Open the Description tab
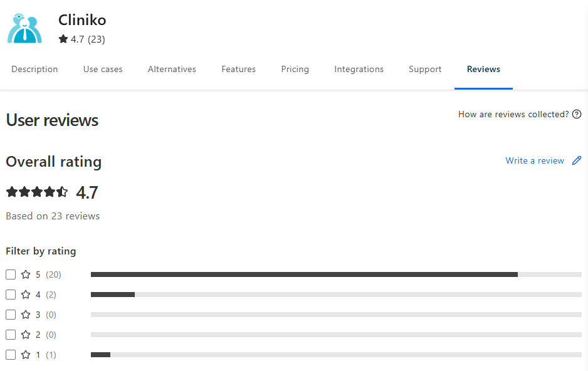The image size is (588, 371). coord(34,70)
